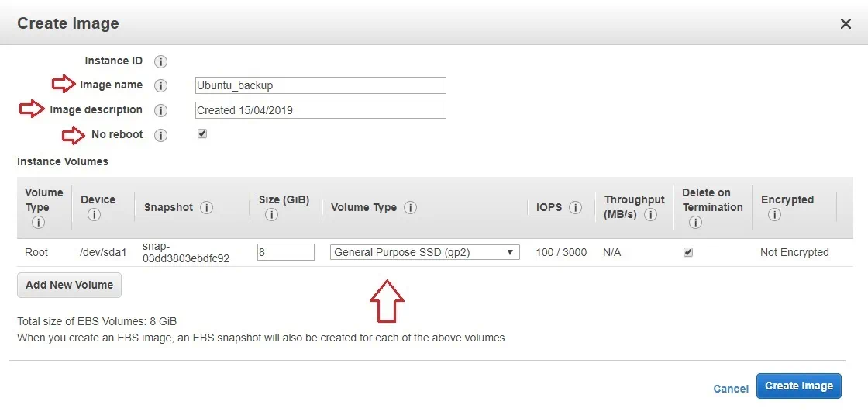Click the Size (GiB) input box
The height and width of the screenshot is (412, 868).
click(x=285, y=252)
